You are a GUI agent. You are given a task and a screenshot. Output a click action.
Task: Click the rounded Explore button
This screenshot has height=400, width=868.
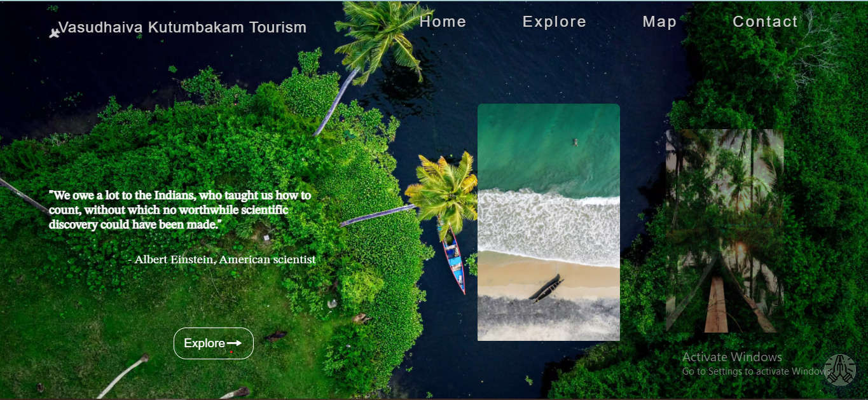pyautogui.click(x=214, y=343)
